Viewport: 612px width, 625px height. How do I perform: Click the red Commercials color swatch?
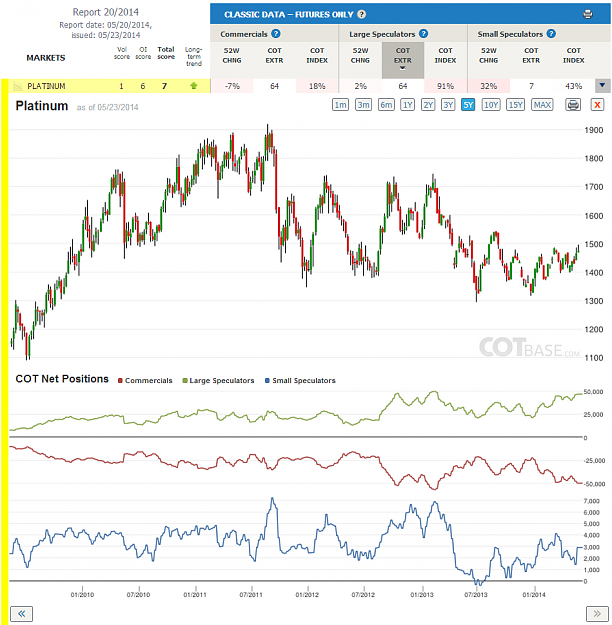[x=120, y=381]
